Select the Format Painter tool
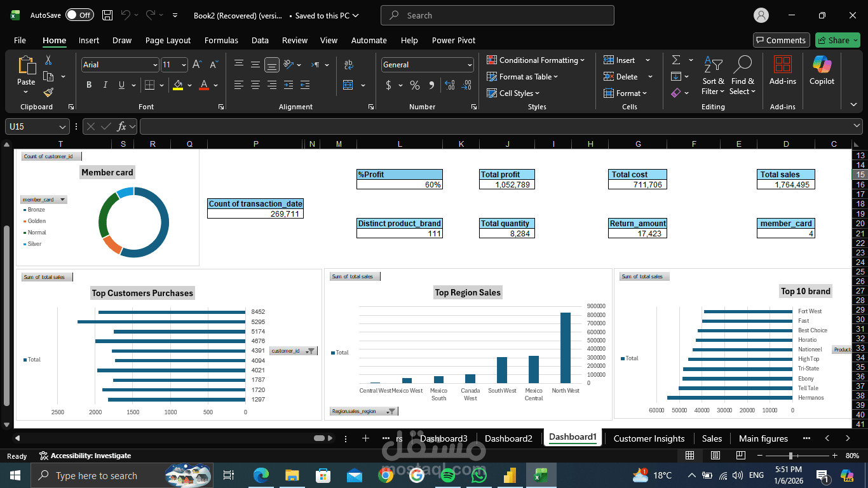The width and height of the screenshot is (868, 488). pos(48,91)
